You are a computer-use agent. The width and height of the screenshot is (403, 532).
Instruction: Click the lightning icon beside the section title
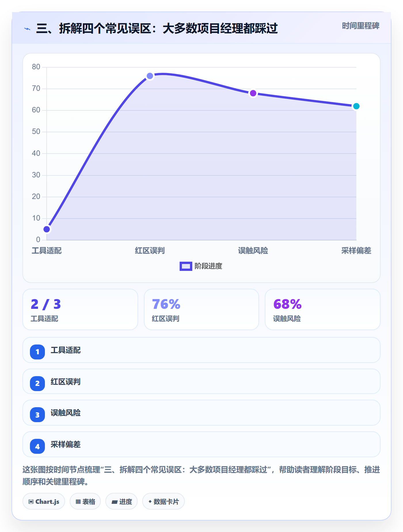point(27,29)
